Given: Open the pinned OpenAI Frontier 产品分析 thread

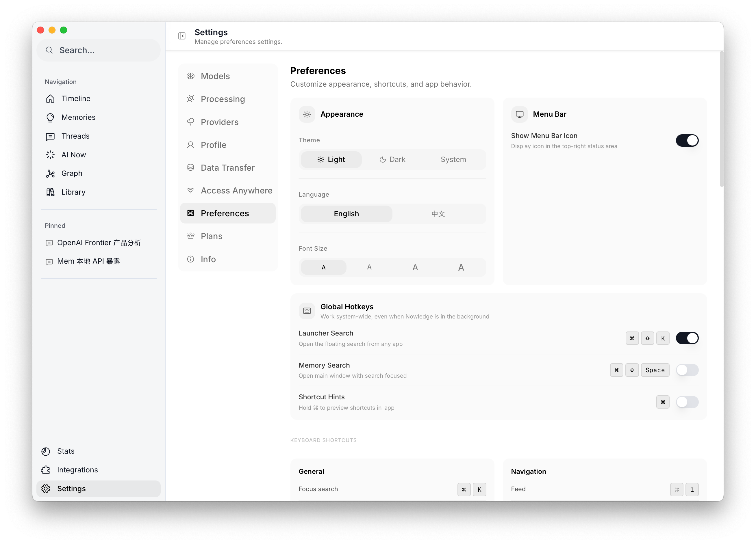Looking at the screenshot, I should [99, 243].
